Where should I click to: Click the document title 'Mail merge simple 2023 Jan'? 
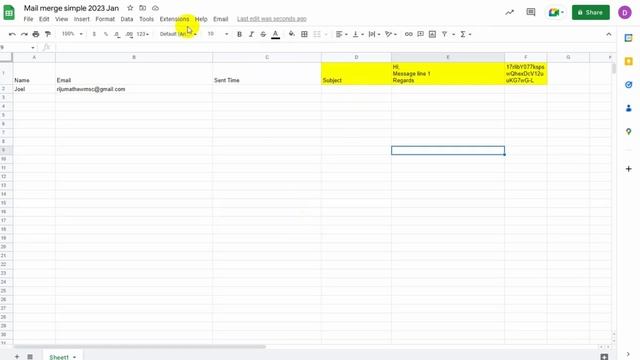tap(71, 8)
